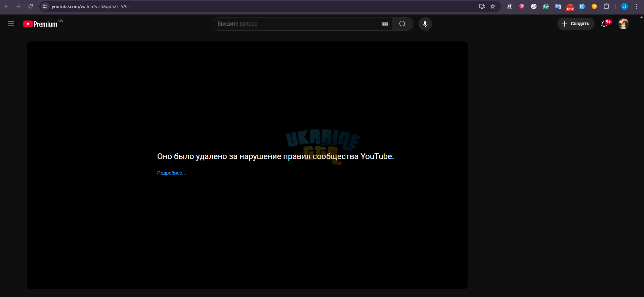The image size is (644, 297).
Task: Open the Grammarly extension
Action: (x=546, y=6)
